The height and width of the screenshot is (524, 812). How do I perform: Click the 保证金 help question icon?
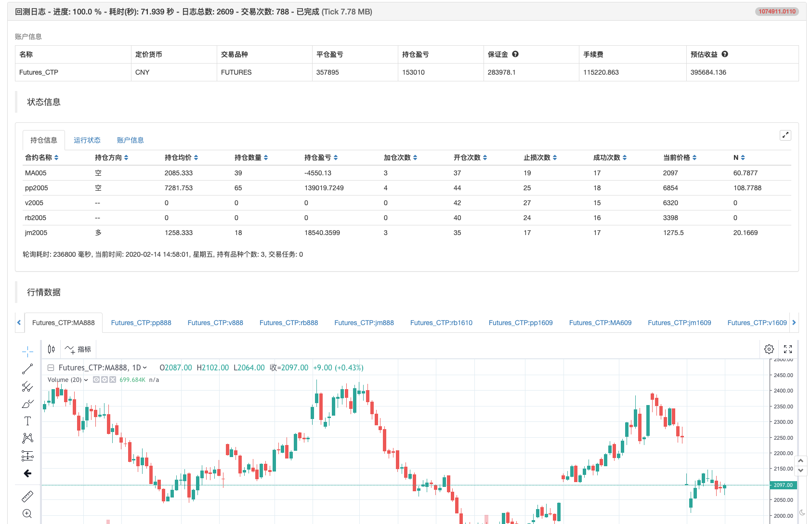tap(515, 54)
